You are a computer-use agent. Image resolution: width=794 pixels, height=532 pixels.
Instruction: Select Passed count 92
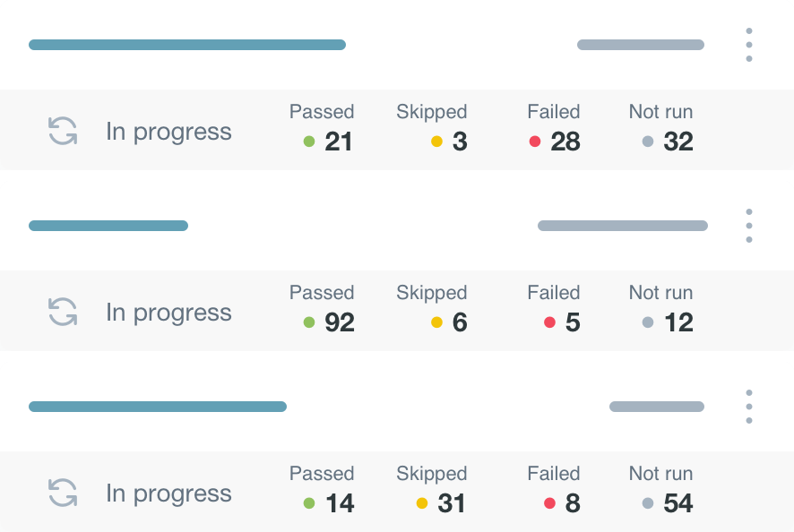[340, 322]
